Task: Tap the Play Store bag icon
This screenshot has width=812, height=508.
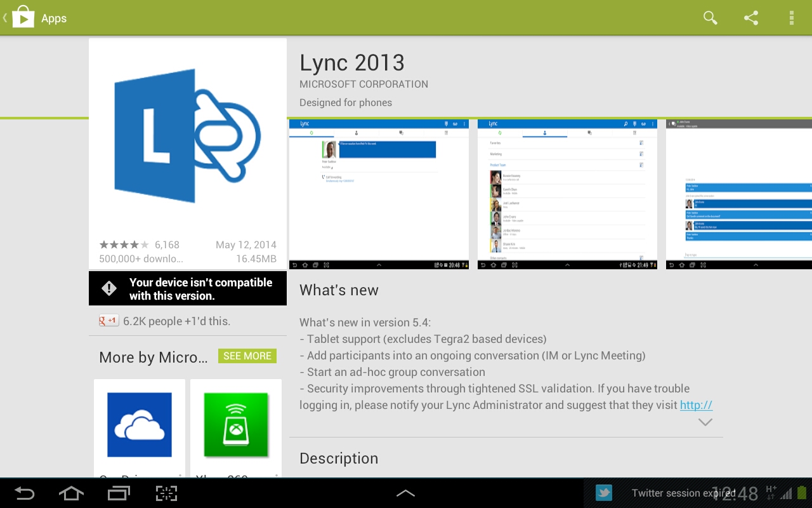Action: (23, 17)
